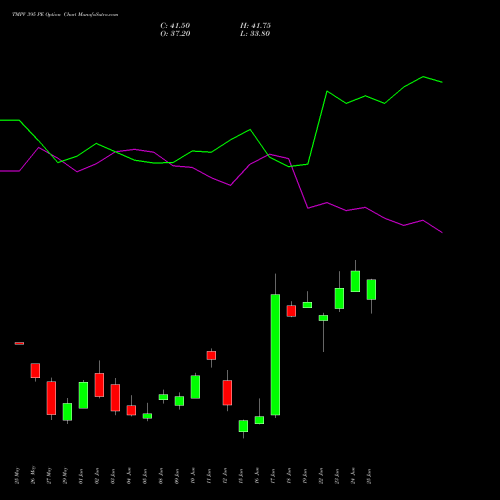Select the small red dash candle for 25 May

(x=19, y=343)
